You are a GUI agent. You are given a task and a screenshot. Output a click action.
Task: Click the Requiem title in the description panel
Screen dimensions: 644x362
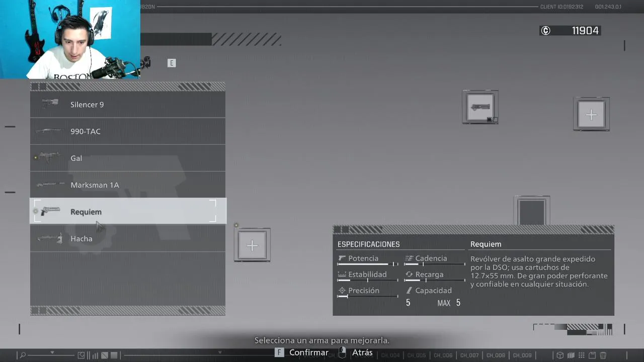(486, 244)
